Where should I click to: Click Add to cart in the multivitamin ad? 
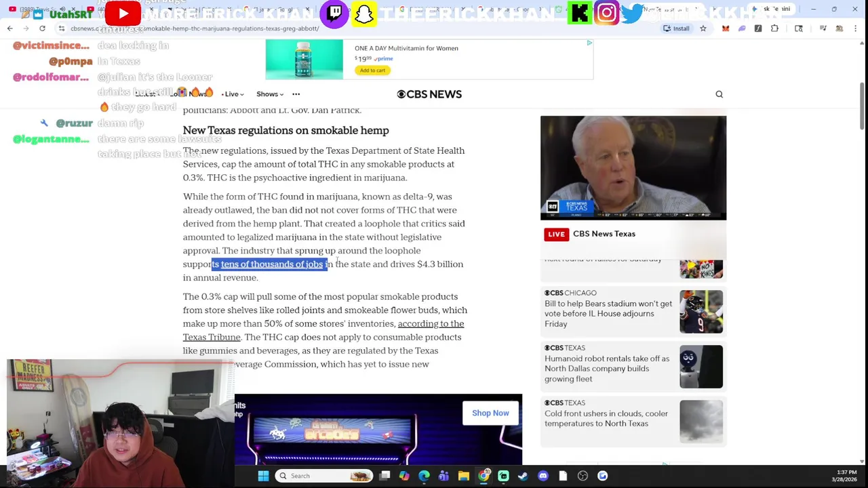click(x=372, y=70)
